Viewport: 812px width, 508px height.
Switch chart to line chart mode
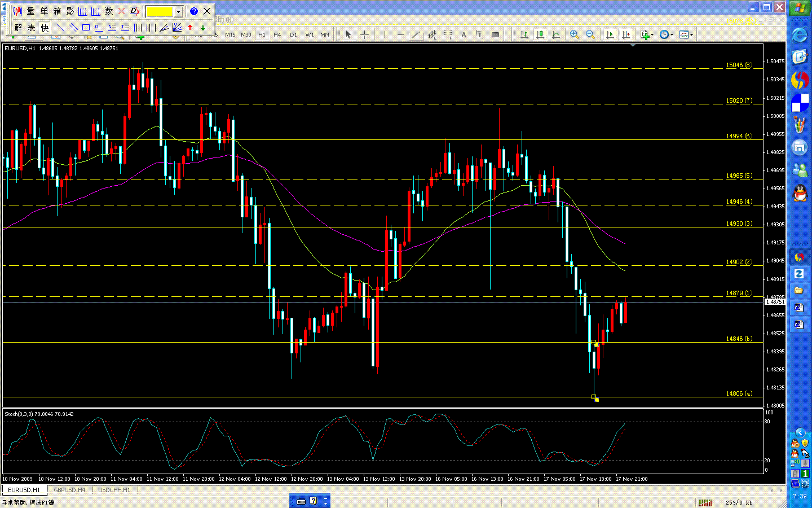[x=556, y=34]
